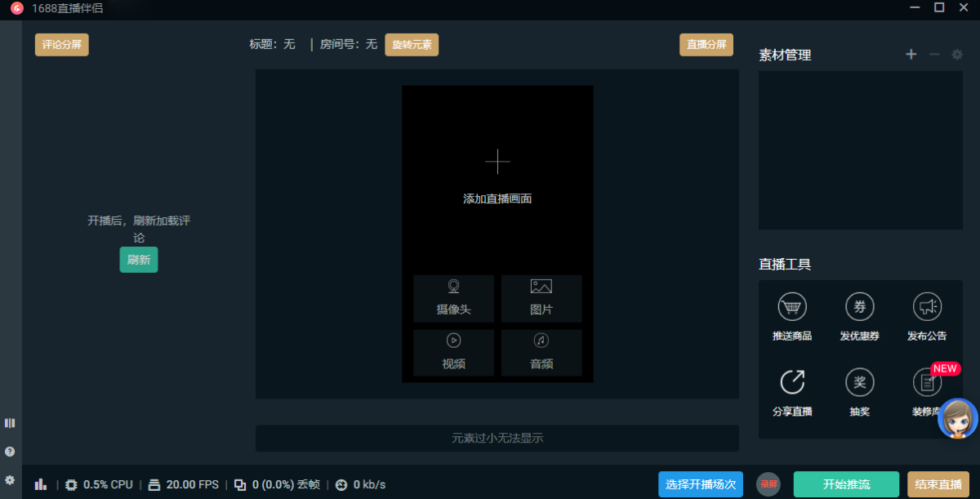Open the 分享直播 share live tool
Viewport: 980px width, 499px height.
point(792,392)
